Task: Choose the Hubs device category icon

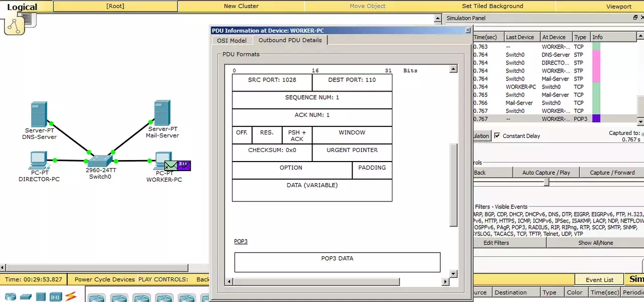Action: pos(41,297)
